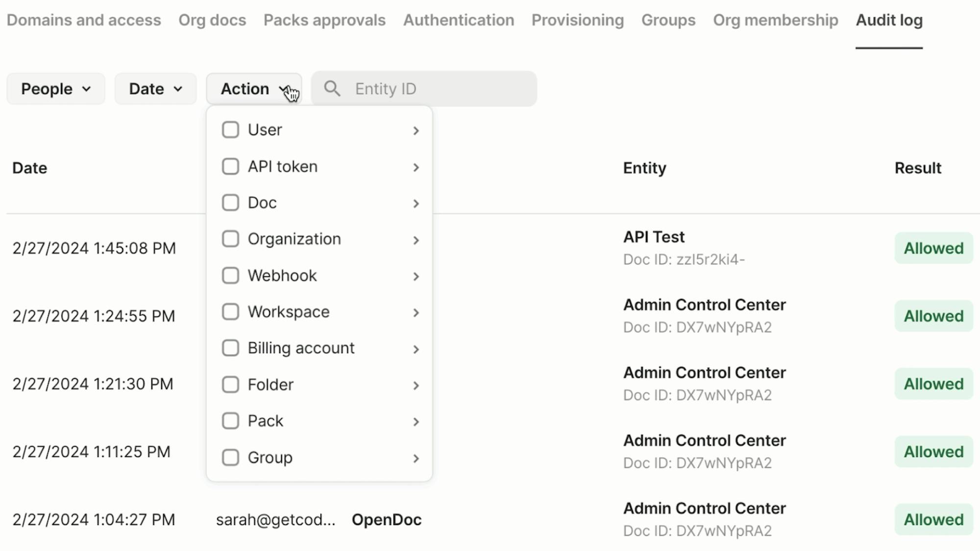The width and height of the screenshot is (980, 551).
Task: Switch to the Authentication tab
Action: (459, 20)
